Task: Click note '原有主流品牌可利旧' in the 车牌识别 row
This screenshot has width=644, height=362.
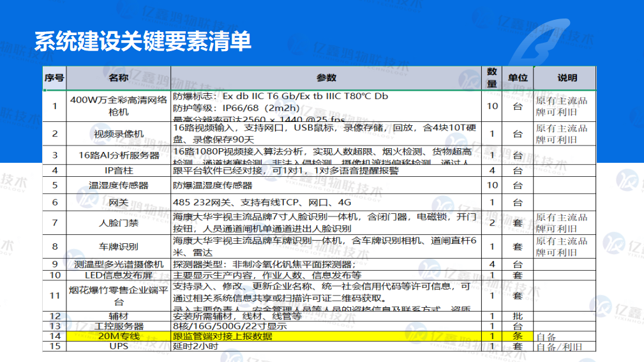Action: (562, 246)
